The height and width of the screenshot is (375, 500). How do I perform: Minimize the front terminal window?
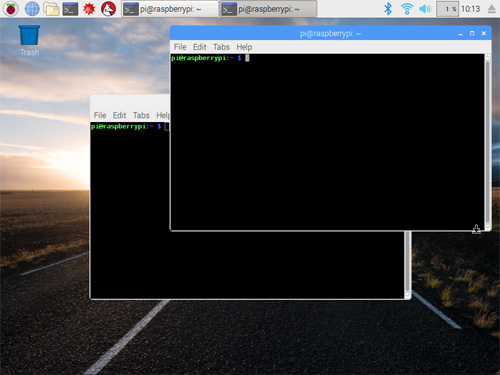point(460,34)
